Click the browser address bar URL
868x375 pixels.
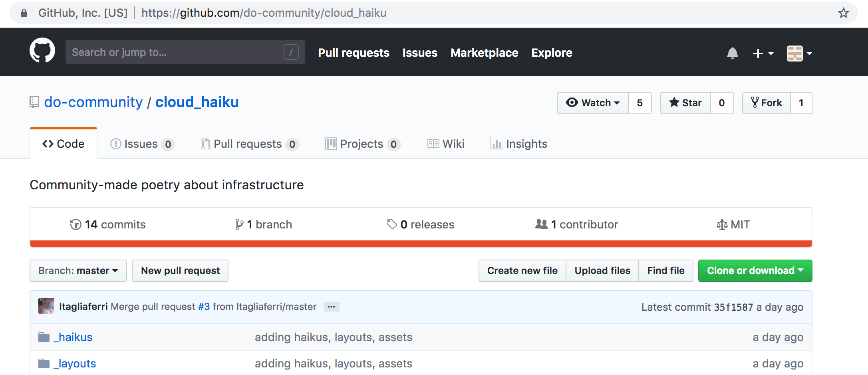tap(264, 13)
